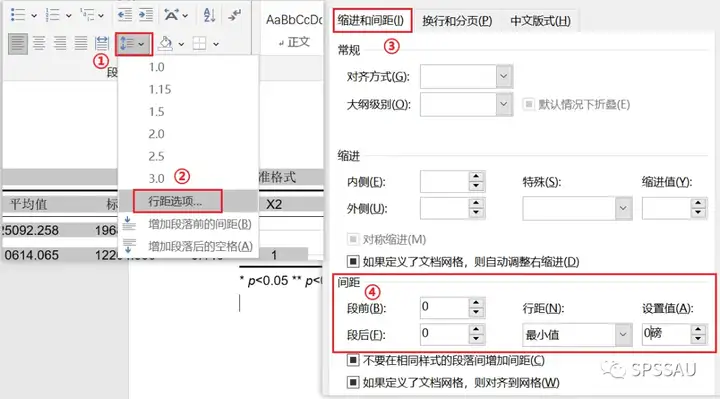Click the borders grid icon
This screenshot has height=399, width=720.
tap(199, 43)
